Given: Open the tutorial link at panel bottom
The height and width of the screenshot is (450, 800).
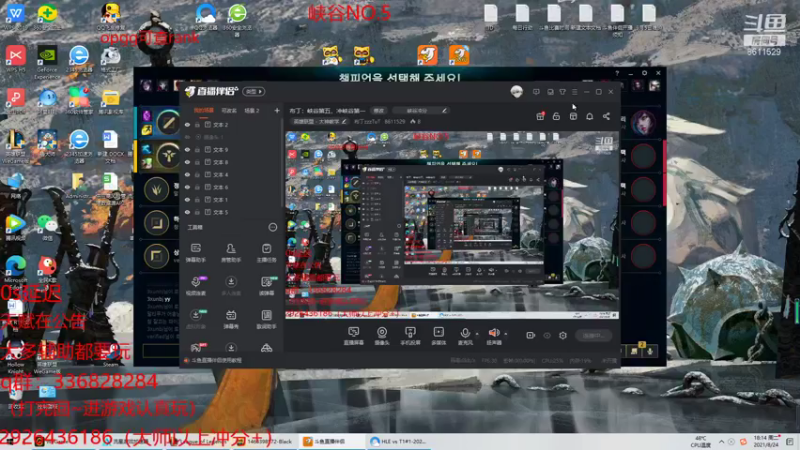Looking at the screenshot, I should [x=214, y=360].
